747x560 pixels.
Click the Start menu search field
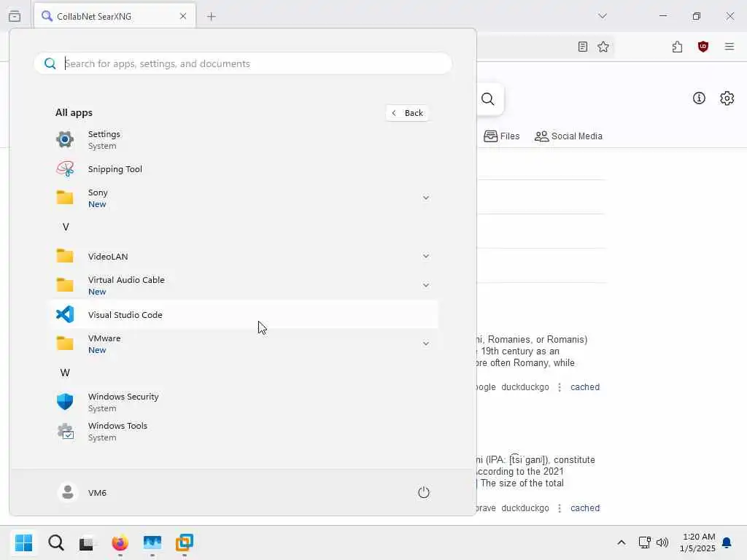(243, 63)
